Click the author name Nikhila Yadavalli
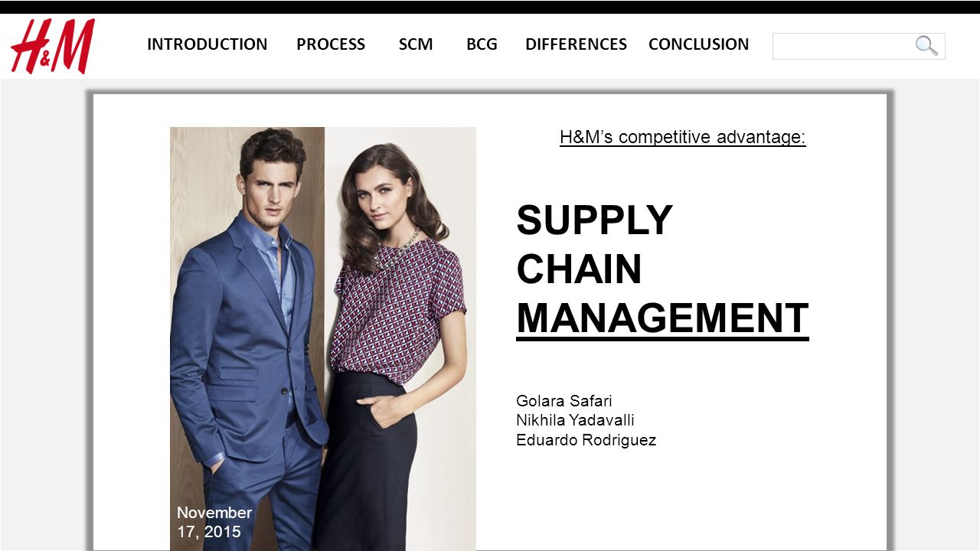This screenshot has width=980, height=551. coord(575,420)
